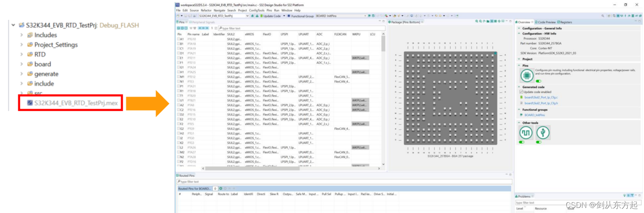Open the ConfigTools menu

[x=257, y=10]
